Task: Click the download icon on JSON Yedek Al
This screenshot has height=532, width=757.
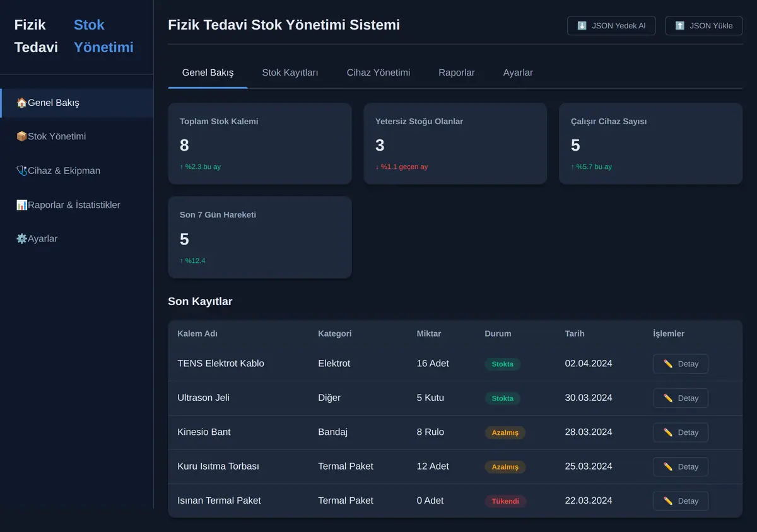Action: tap(582, 26)
